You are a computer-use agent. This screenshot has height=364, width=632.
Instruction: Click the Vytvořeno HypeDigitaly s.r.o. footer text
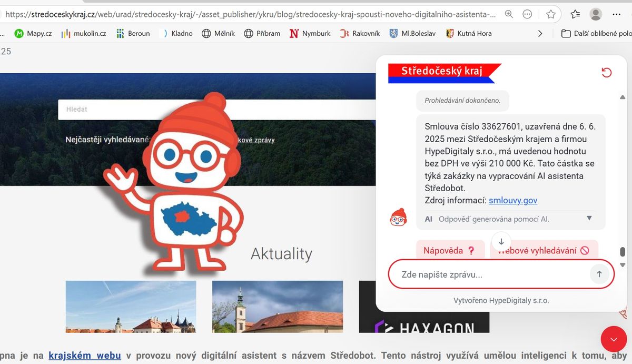(x=501, y=300)
